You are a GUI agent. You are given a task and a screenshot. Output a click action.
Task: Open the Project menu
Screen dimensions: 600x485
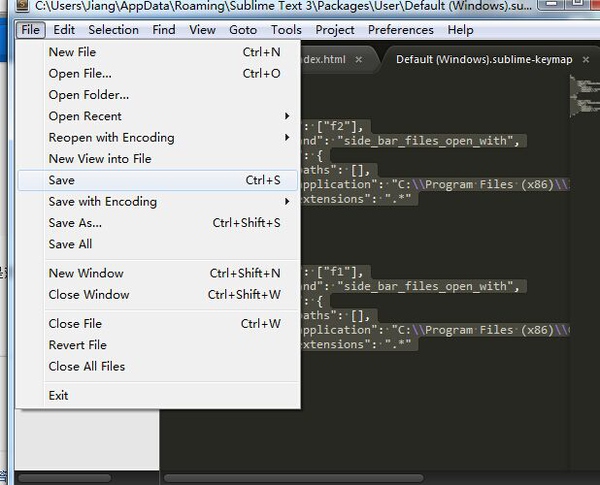pyautogui.click(x=335, y=30)
